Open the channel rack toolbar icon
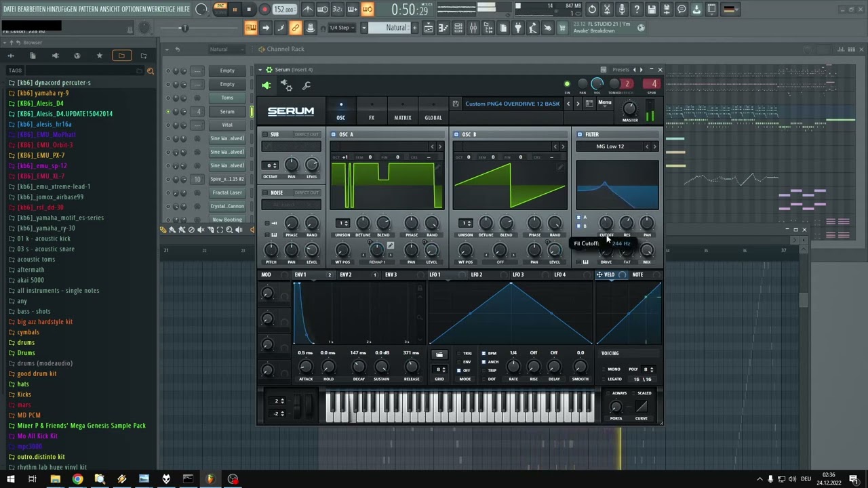868x488 pixels. [458, 28]
